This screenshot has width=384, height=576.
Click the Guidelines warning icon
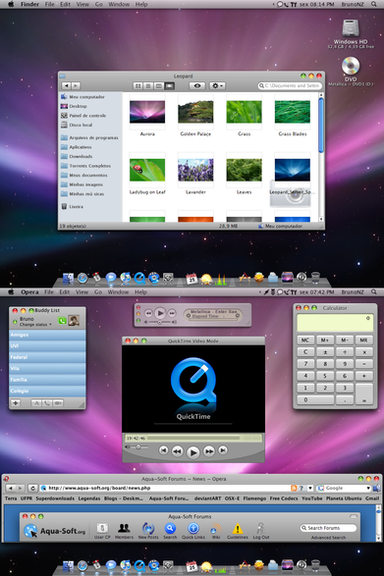237,531
